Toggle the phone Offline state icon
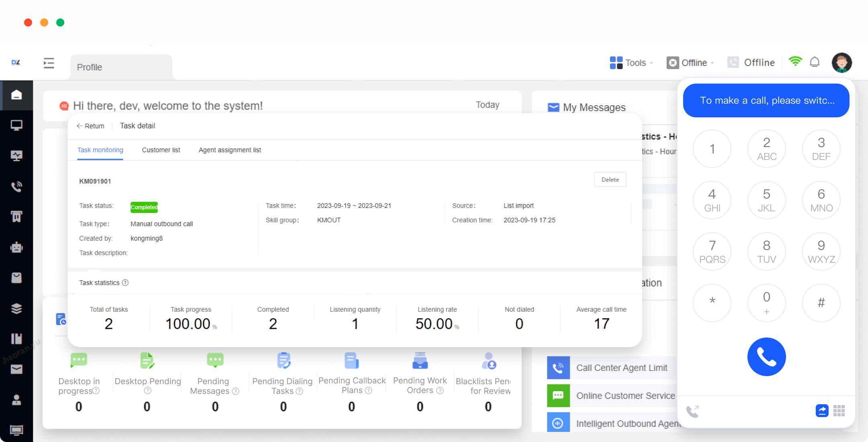This screenshot has width=868, height=442. [733, 62]
